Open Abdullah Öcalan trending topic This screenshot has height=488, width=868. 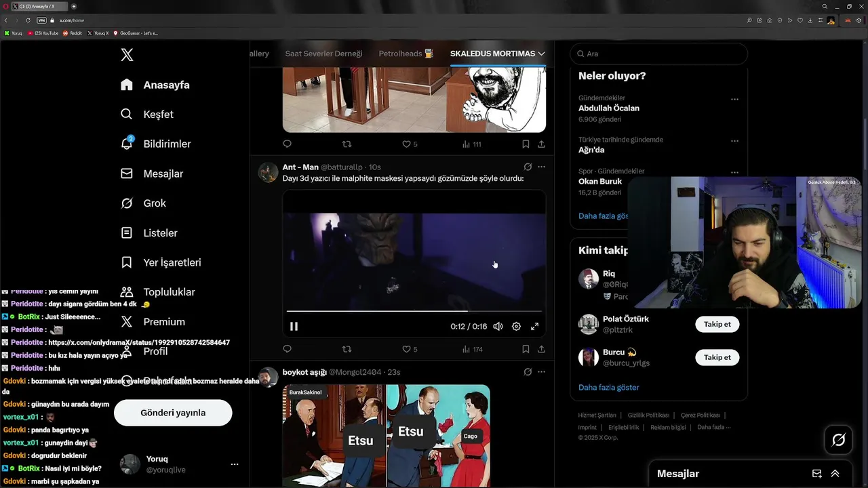pyautogui.click(x=609, y=108)
